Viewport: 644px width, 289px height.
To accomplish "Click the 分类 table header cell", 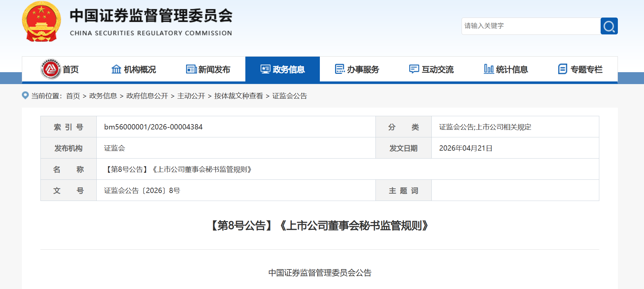I will point(404,127).
